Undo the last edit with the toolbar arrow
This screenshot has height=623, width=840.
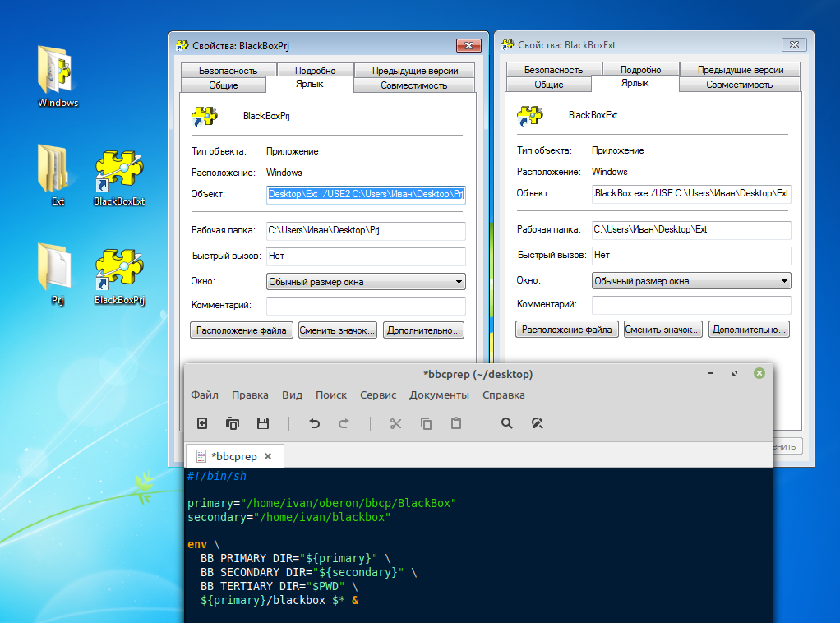point(314,423)
